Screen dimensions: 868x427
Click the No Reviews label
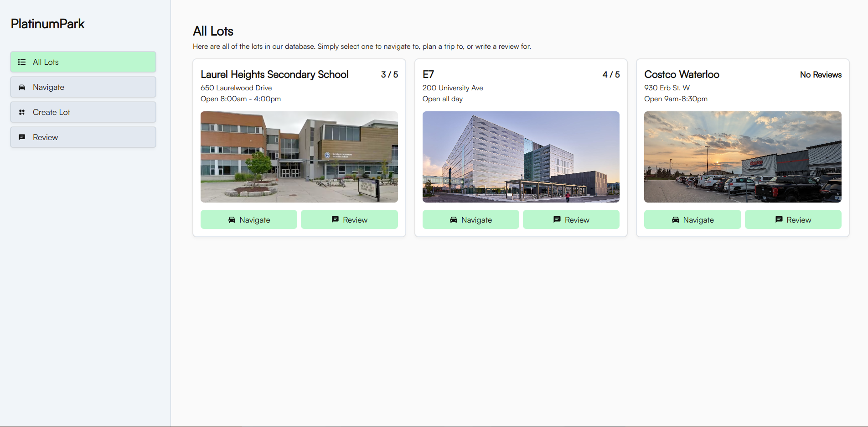point(821,74)
